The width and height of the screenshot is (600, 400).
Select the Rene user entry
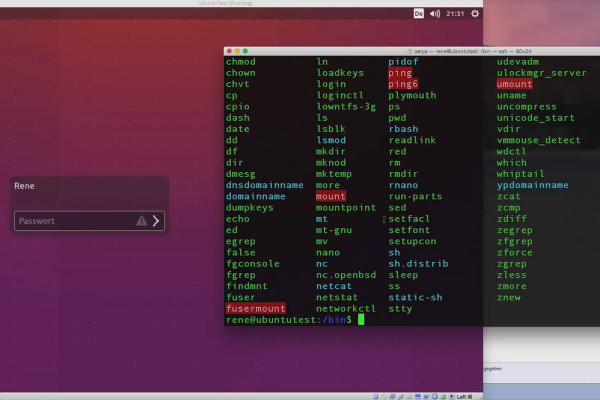(24, 186)
